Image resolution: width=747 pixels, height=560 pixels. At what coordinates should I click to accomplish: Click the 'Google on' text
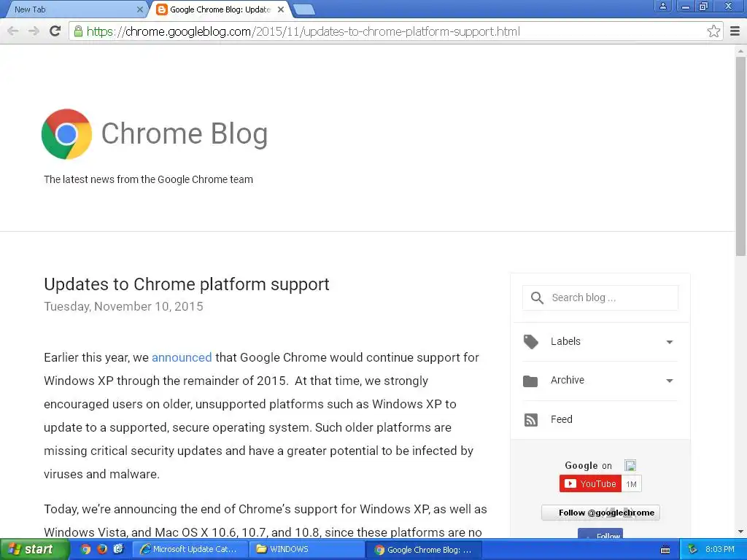tap(589, 465)
